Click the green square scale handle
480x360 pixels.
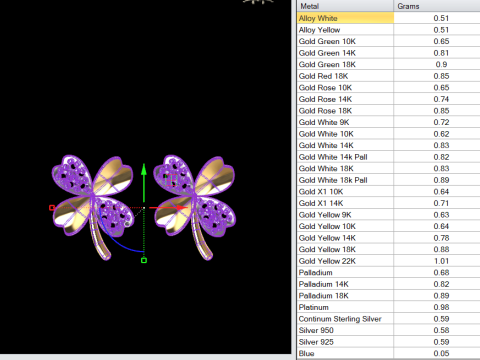pos(144,260)
